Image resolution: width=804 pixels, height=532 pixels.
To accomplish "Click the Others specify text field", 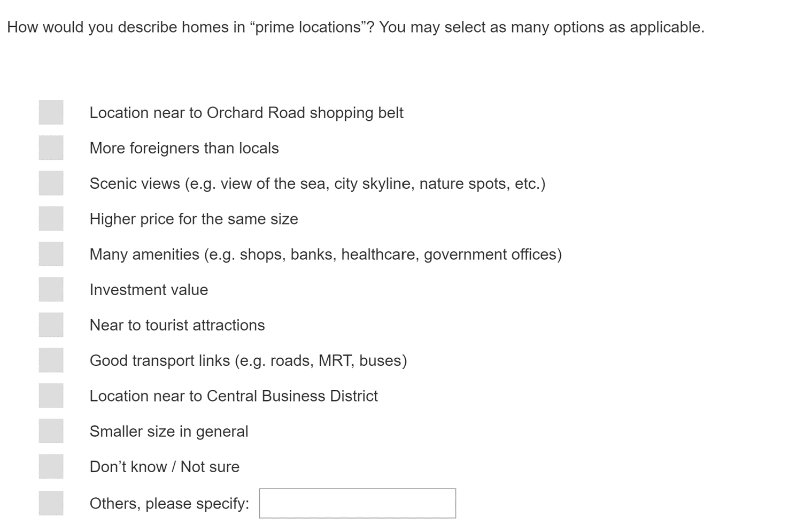I will [x=358, y=503].
